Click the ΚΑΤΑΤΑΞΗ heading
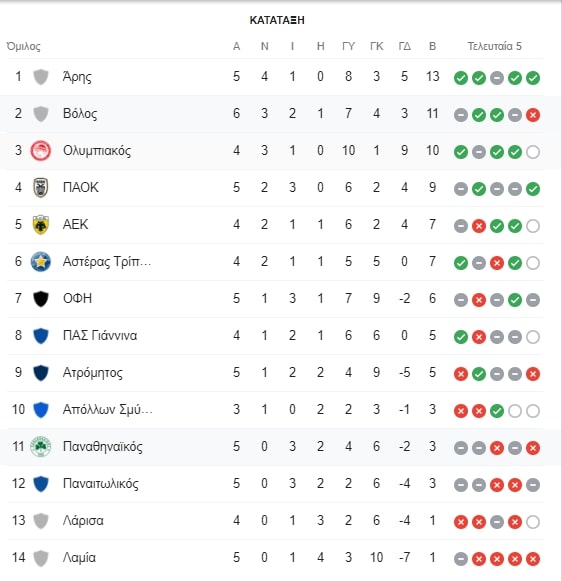Viewport: 562px width, 581px height. (277, 20)
